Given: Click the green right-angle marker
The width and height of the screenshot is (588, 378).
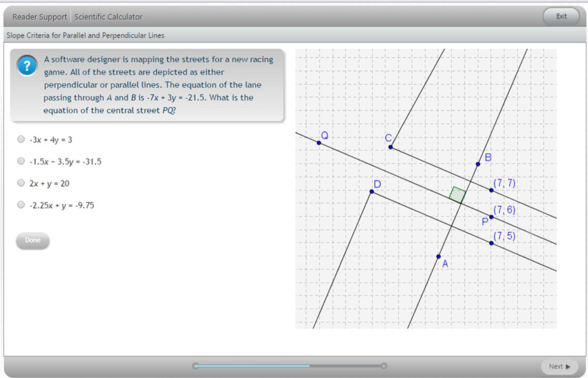Looking at the screenshot, I should coord(457,195).
